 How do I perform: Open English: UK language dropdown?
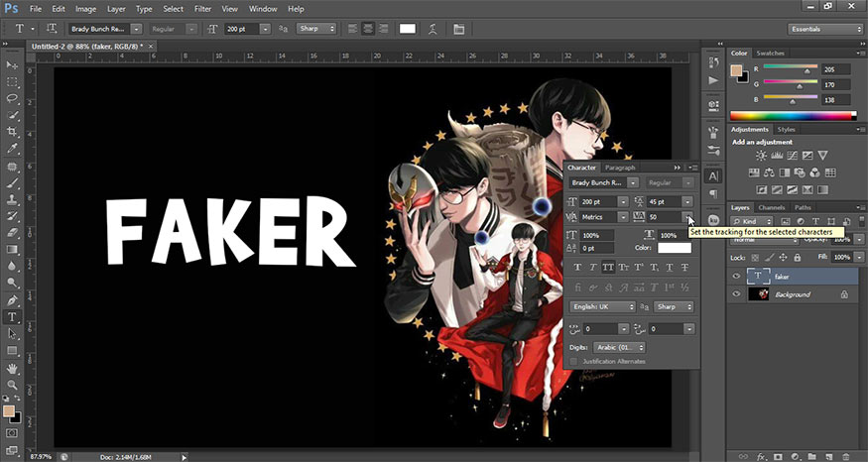pos(603,306)
